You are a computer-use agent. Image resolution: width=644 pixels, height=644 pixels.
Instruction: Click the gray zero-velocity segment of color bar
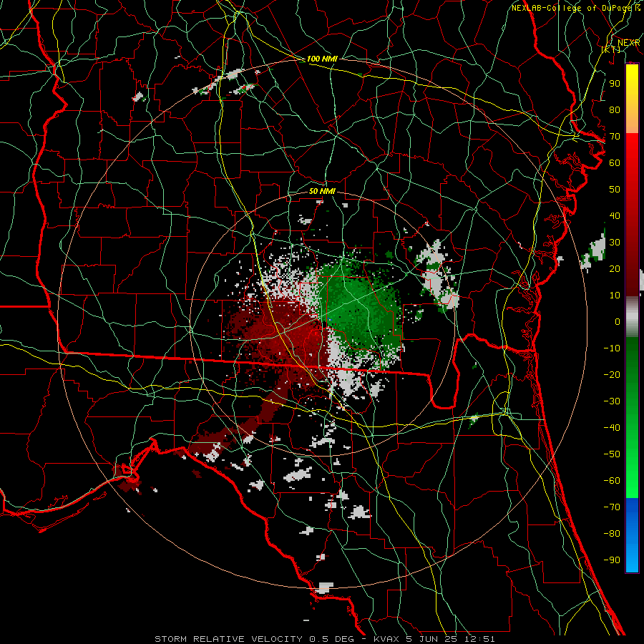point(632,317)
